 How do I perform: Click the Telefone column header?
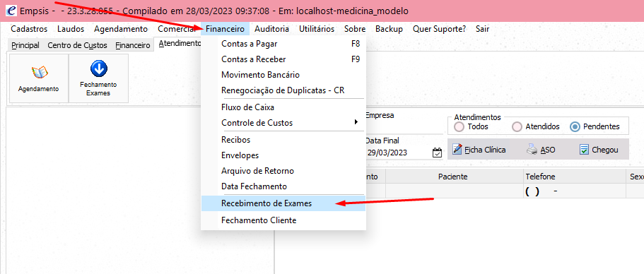tap(574, 177)
